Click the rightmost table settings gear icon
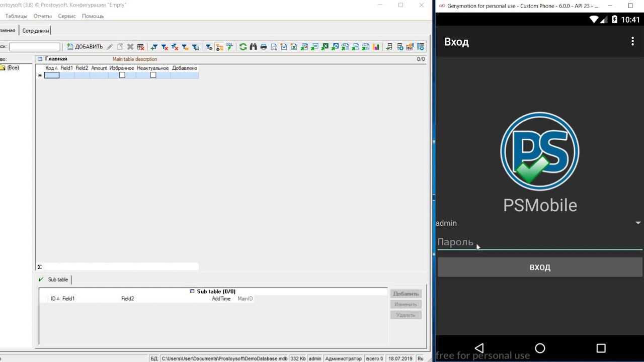 click(421, 47)
